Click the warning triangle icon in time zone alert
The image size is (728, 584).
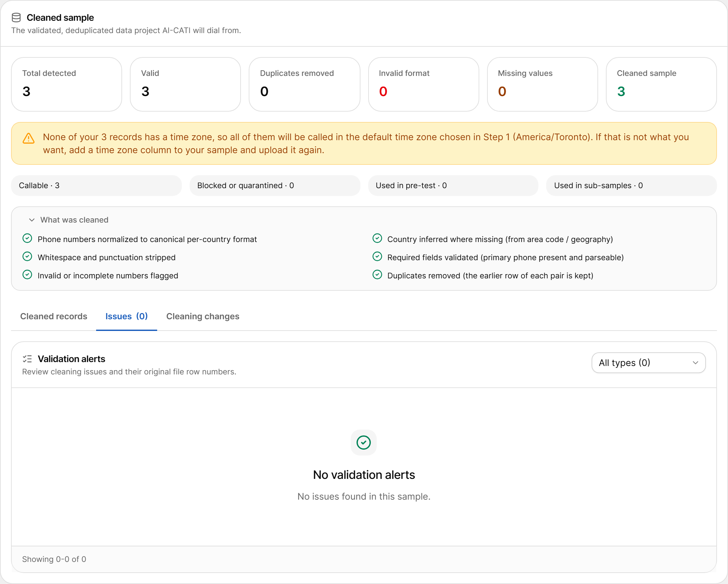(x=29, y=138)
